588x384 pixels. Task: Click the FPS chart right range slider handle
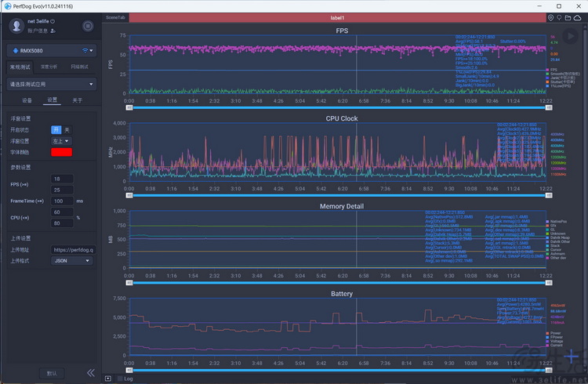pyautogui.click(x=549, y=107)
